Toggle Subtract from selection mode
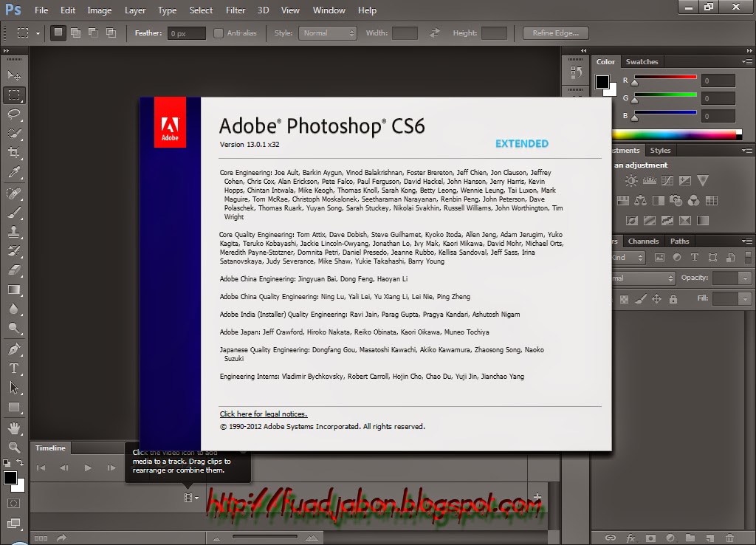This screenshot has height=545, width=756. tap(94, 32)
